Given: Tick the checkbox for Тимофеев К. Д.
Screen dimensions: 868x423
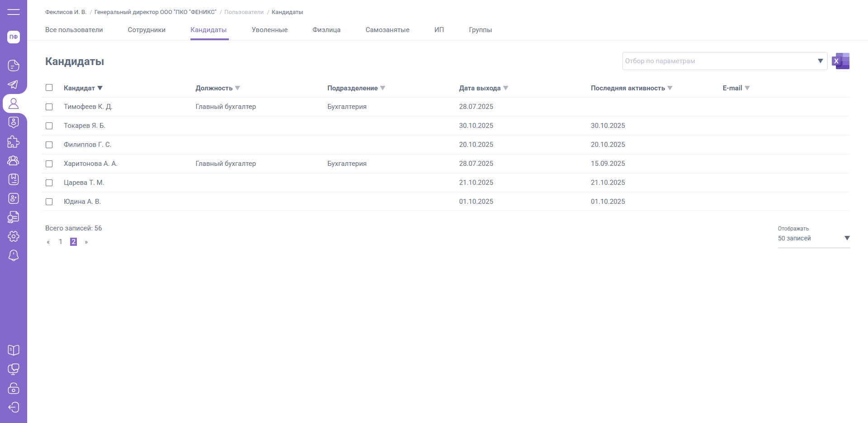Looking at the screenshot, I should pyautogui.click(x=49, y=107).
